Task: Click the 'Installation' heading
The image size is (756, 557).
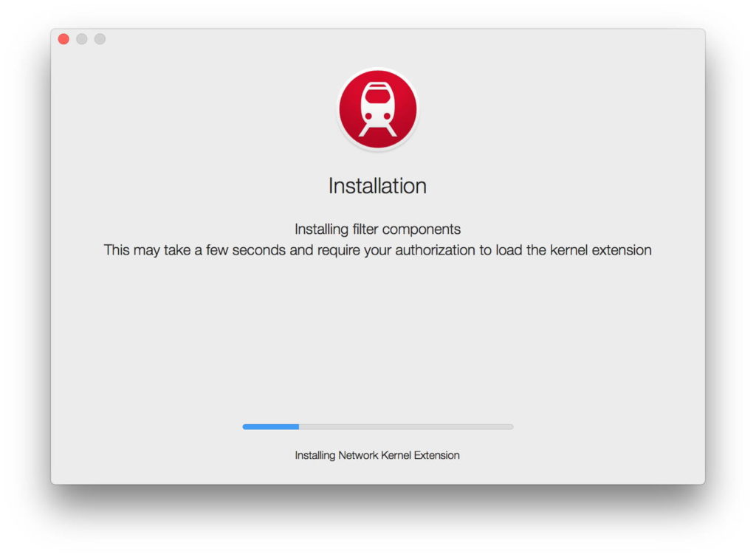Action: [377, 186]
